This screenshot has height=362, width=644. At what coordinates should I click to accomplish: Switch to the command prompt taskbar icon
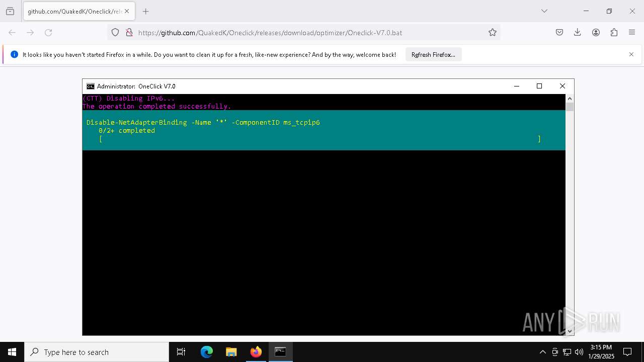click(281, 352)
